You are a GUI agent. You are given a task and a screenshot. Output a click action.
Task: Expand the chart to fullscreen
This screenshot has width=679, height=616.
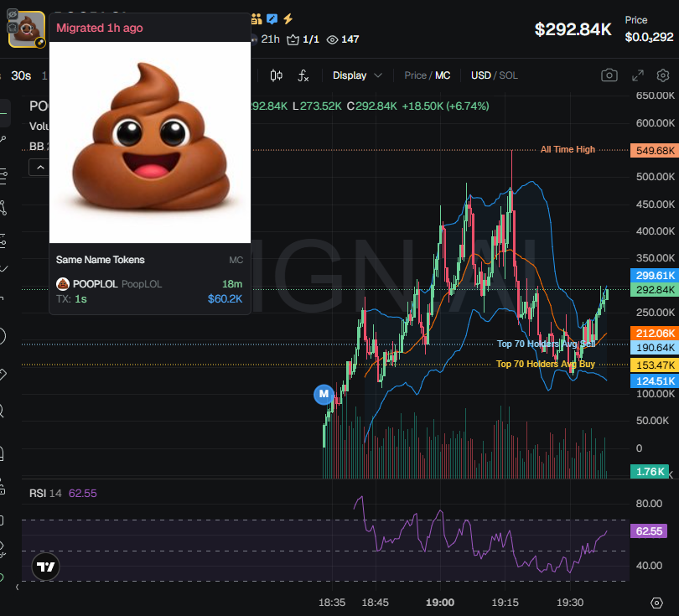(x=637, y=75)
